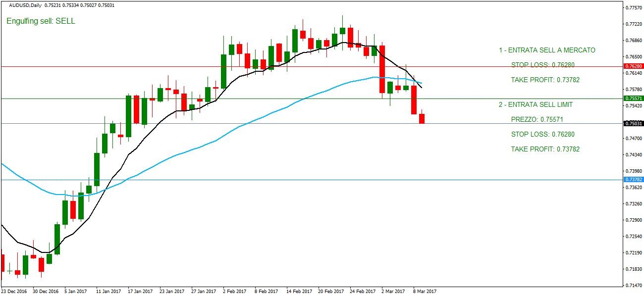Click the '23 Dec 2016' date on the time axis

[15, 292]
